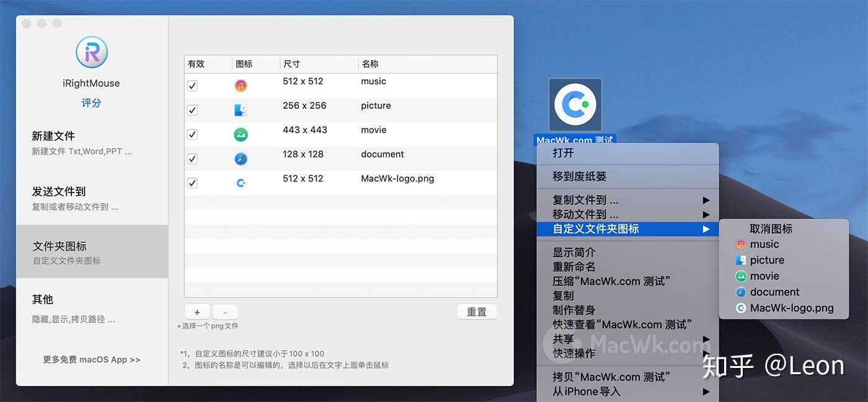Image resolution: width=868 pixels, height=402 pixels.
Task: Click the size cell '128 x 128'
Action: (304, 154)
